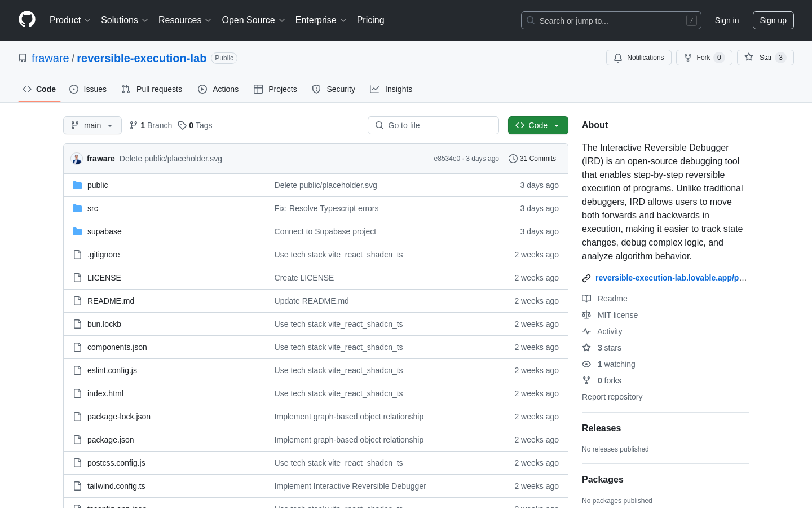Click the Sign up button
812x508 pixels.
click(773, 20)
